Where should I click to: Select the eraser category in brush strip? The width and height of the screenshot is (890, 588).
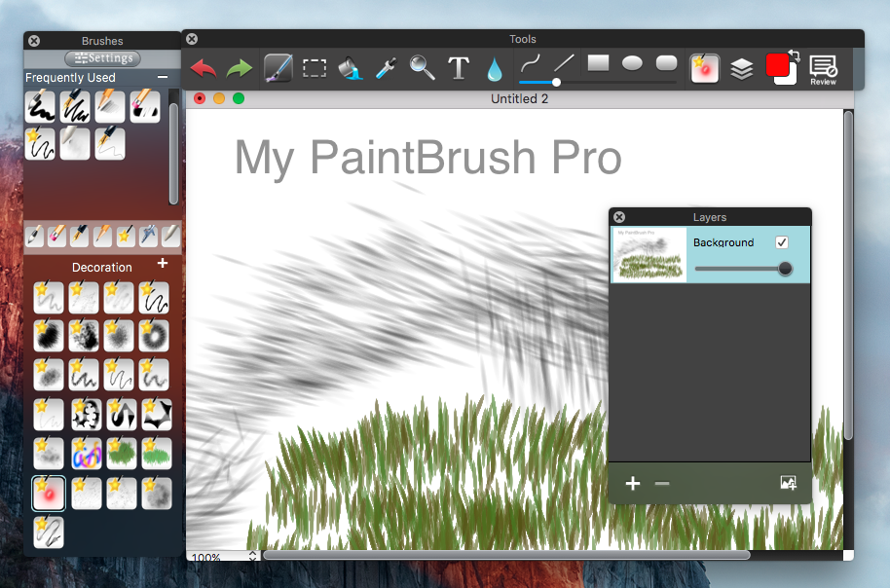pyautogui.click(x=57, y=236)
